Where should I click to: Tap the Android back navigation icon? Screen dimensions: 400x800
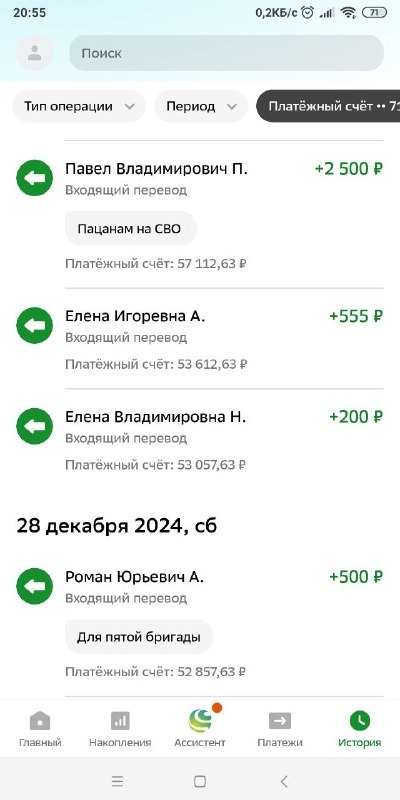click(x=284, y=781)
